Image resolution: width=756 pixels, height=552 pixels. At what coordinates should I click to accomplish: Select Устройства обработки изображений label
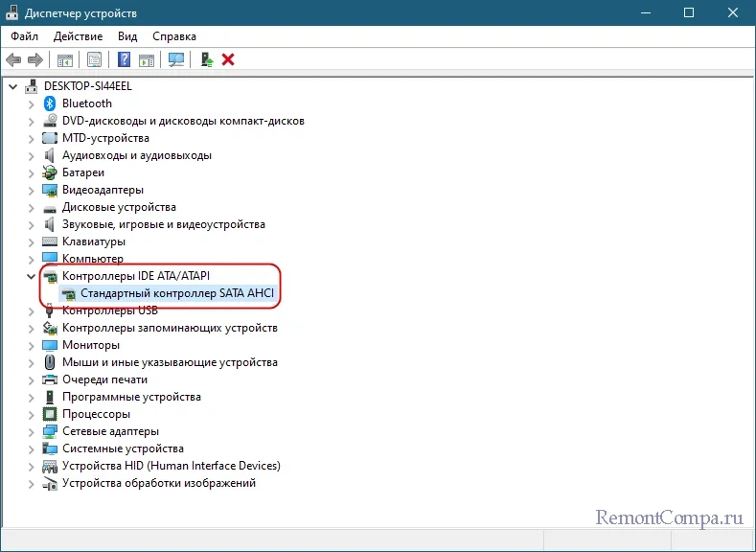[159, 483]
